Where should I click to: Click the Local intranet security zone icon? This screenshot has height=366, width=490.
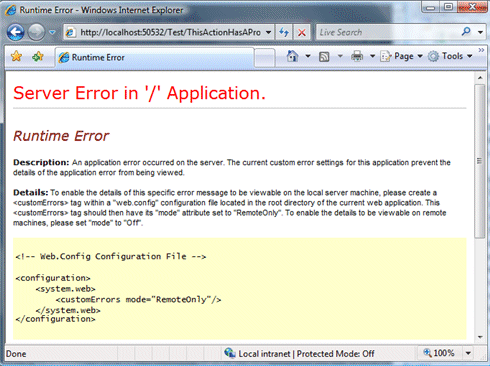point(229,353)
